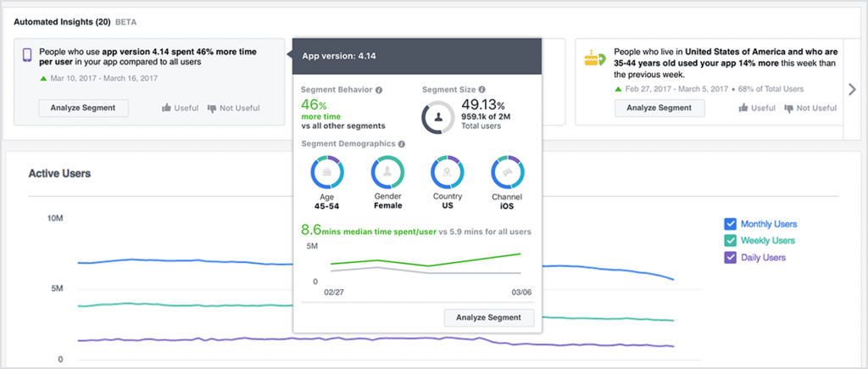Toggle the Weekly Users checkbox

pos(730,241)
